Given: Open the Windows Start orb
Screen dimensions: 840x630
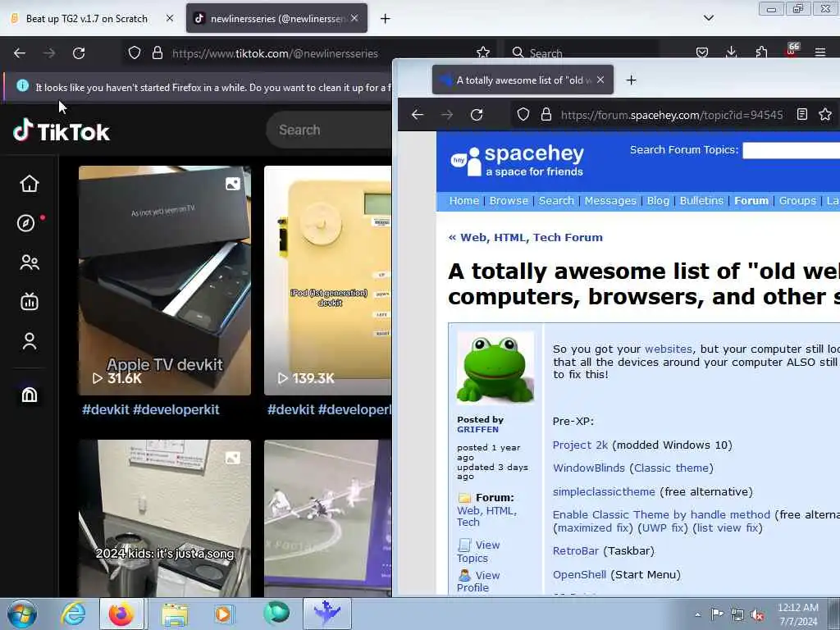Looking at the screenshot, I should (x=22, y=614).
